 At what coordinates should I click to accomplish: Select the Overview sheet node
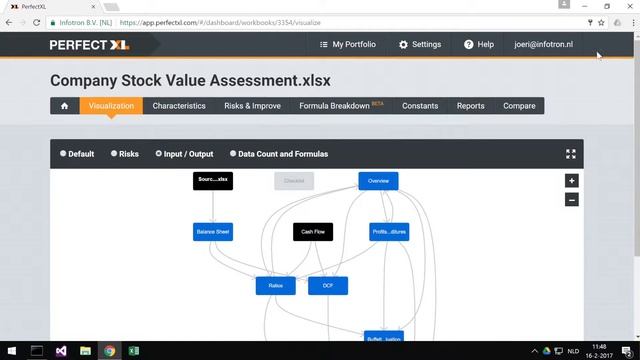tap(378, 181)
